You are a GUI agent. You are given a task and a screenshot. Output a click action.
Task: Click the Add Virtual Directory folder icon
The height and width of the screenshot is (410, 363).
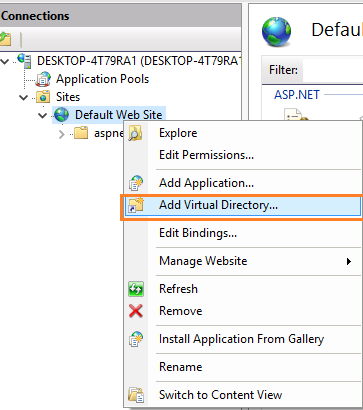click(136, 205)
